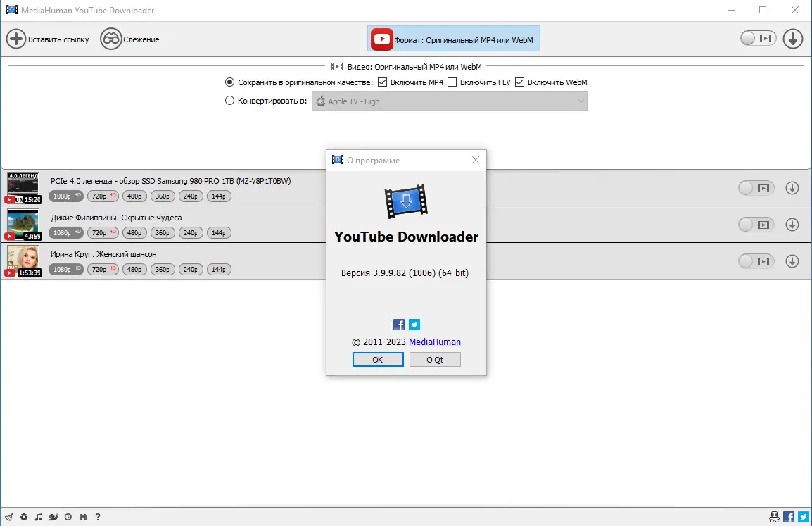Viewport: 812px width, 526px height.
Task: Click the binoculars search icon
Action: click(x=82, y=516)
